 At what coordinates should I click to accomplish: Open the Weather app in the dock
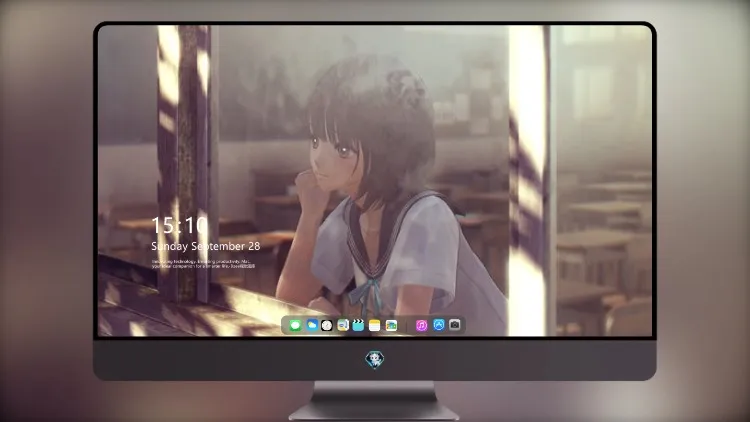[x=312, y=325]
